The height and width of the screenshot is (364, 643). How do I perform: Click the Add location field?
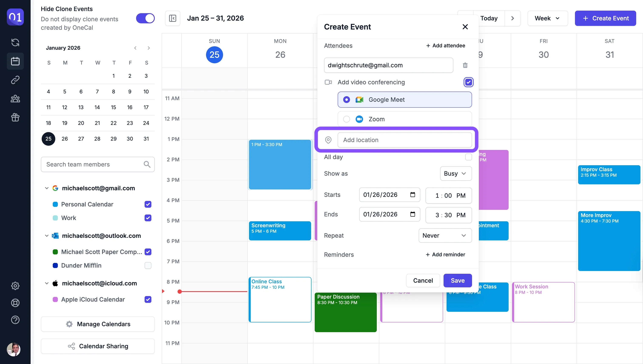tap(404, 140)
